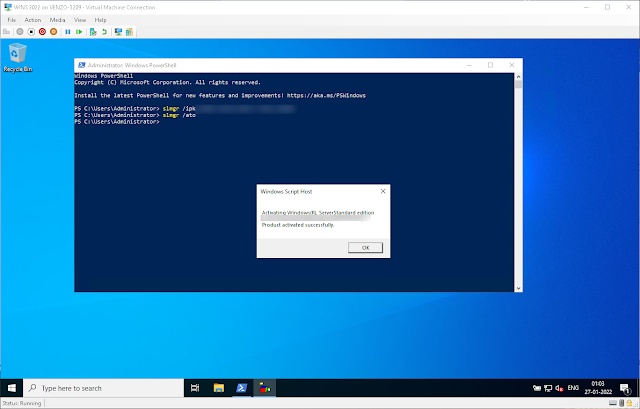Click the Windows Script Host taskbar icon
Image resolution: width=640 pixels, height=409 pixels.
(x=264, y=388)
